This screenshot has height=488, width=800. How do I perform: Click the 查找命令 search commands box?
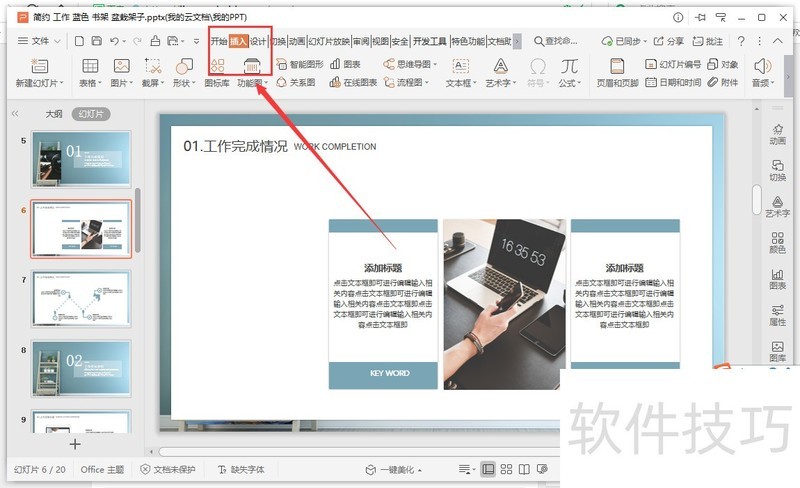pyautogui.click(x=556, y=41)
